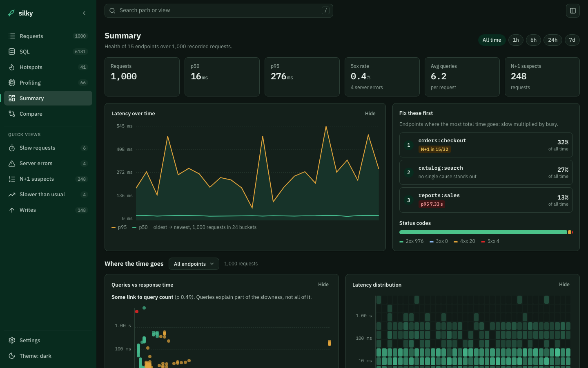Click the 2xx 976 legend entry
This screenshot has width=588, height=368.
pyautogui.click(x=412, y=241)
